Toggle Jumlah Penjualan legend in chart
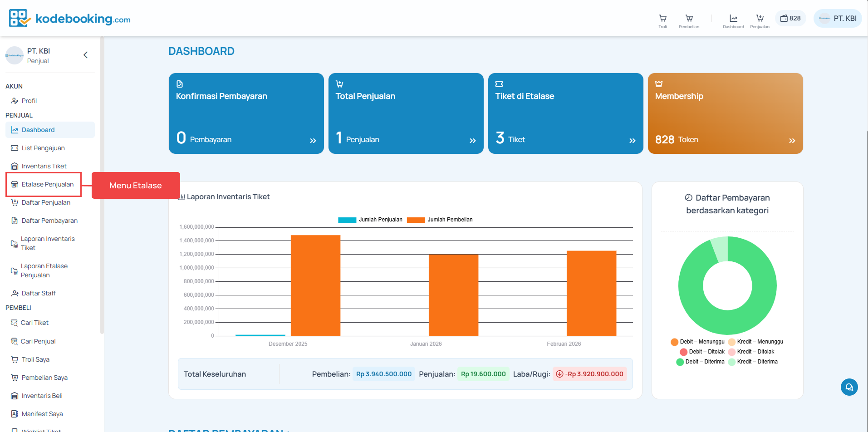This screenshot has height=432, width=868. click(x=370, y=220)
